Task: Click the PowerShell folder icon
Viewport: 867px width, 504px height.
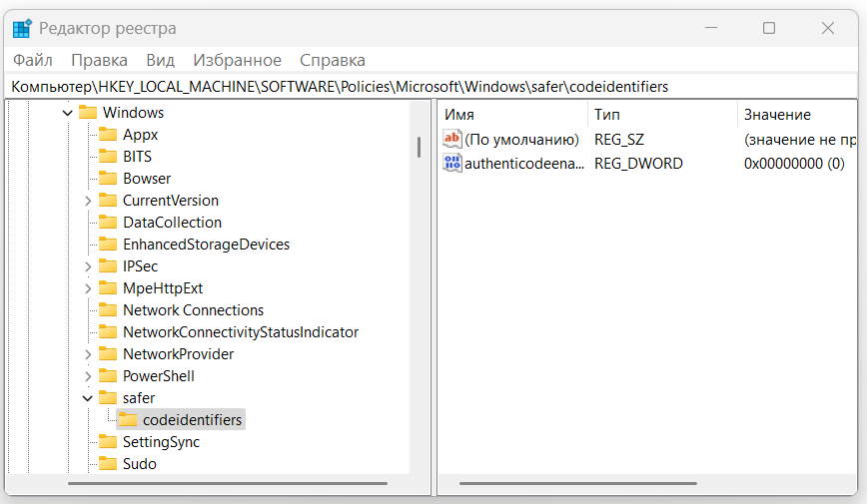Action: (x=108, y=376)
